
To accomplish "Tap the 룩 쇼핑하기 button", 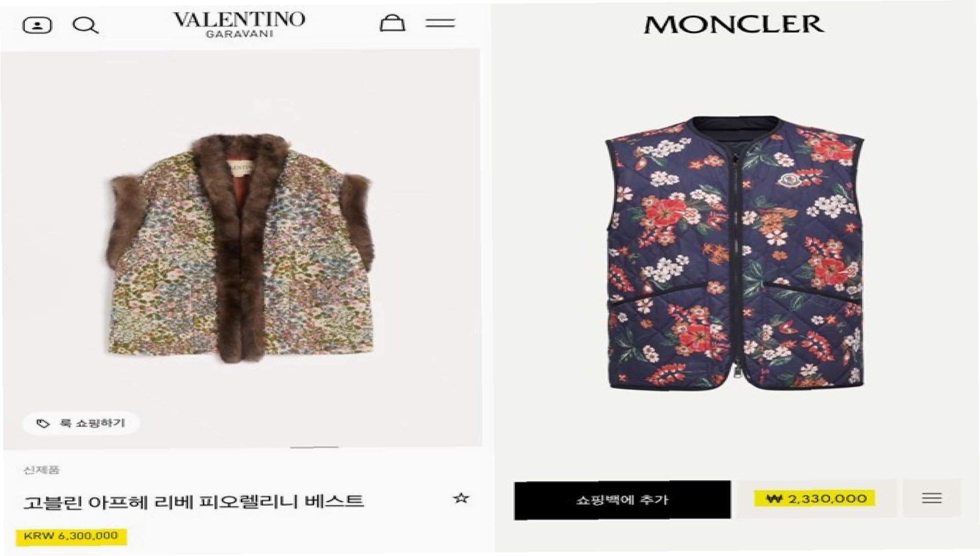I will (81, 423).
